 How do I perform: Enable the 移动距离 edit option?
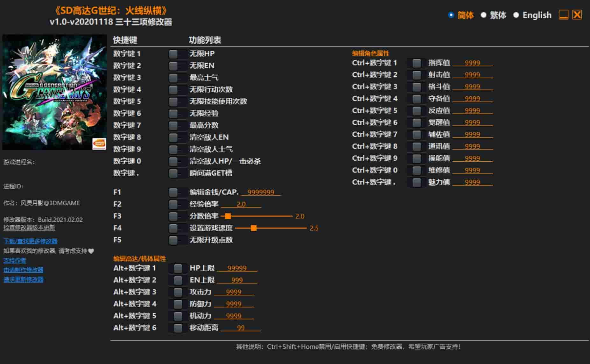(x=177, y=327)
